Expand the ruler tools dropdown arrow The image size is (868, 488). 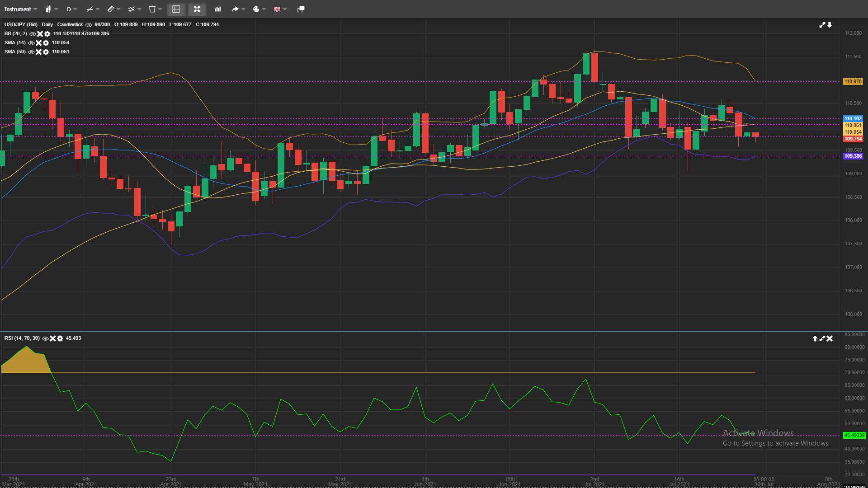[x=119, y=9]
